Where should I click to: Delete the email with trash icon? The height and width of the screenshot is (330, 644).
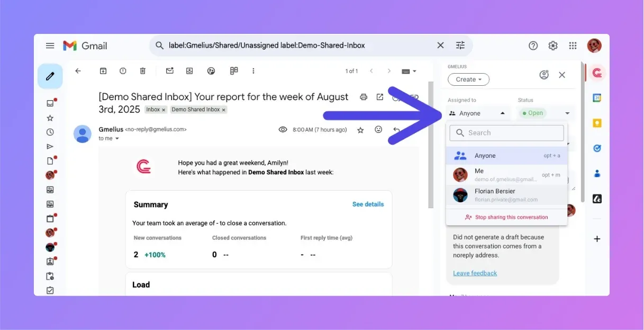(143, 71)
